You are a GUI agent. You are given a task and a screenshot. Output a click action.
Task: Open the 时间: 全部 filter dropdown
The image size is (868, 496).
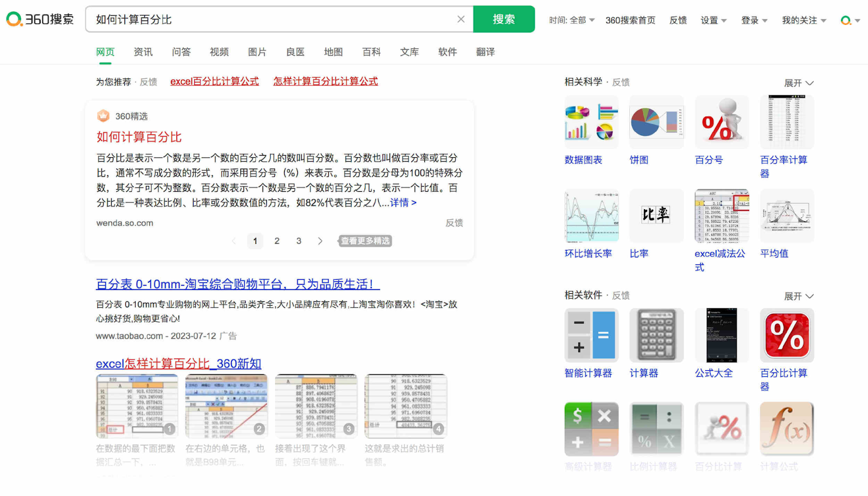click(x=572, y=20)
